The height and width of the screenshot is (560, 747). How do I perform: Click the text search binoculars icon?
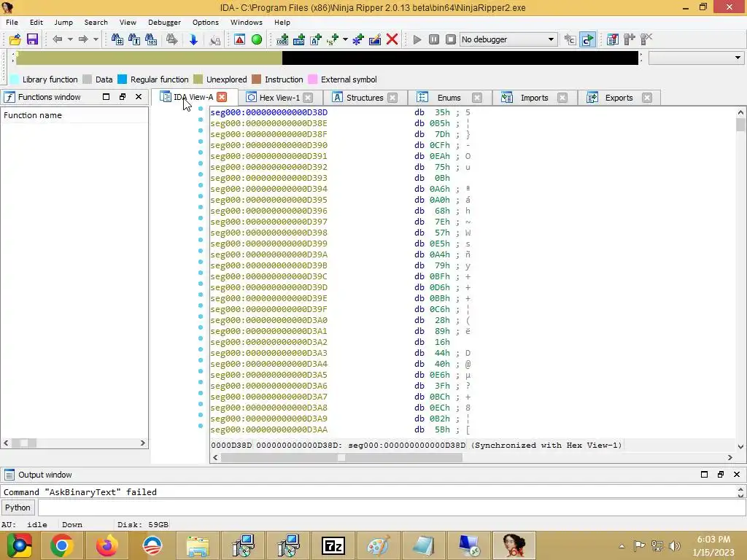point(134,39)
